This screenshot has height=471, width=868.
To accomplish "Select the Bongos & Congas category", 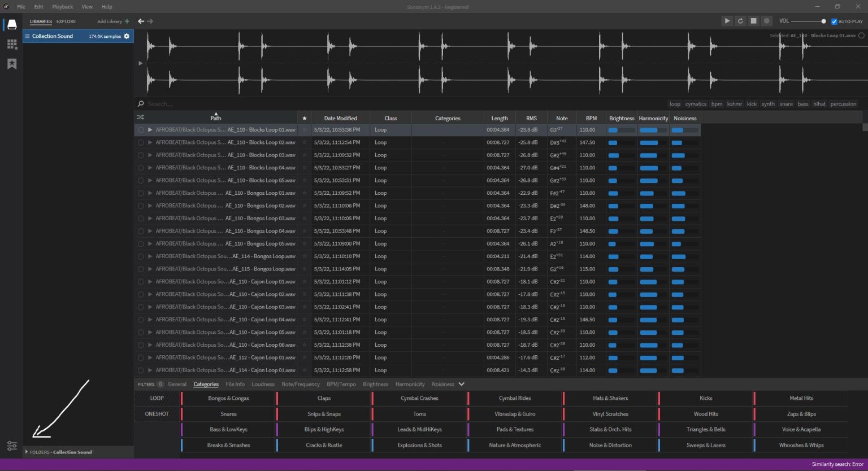I will click(x=228, y=398).
